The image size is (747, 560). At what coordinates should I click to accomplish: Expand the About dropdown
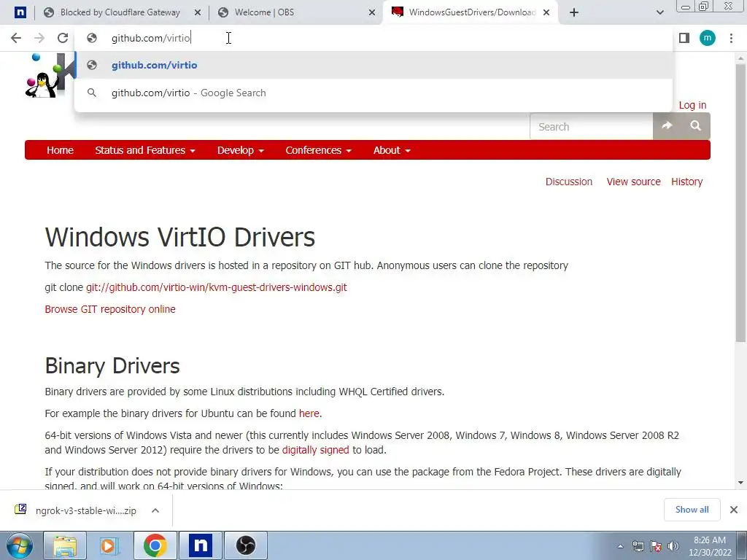pyautogui.click(x=392, y=150)
